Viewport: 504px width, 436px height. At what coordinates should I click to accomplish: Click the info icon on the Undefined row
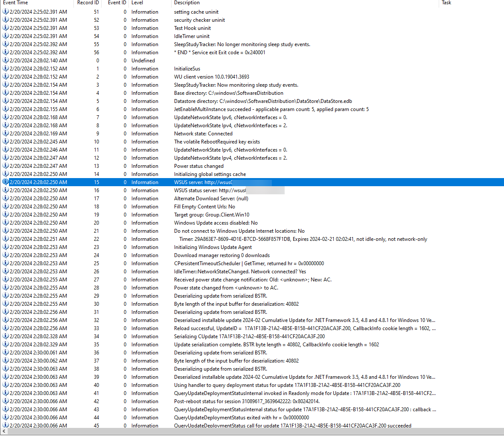(6, 61)
